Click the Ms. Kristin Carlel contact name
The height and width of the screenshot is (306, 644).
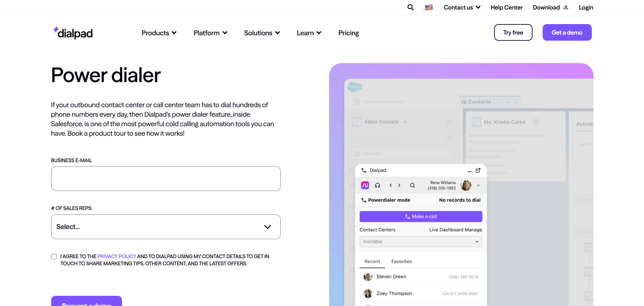tap(505, 122)
